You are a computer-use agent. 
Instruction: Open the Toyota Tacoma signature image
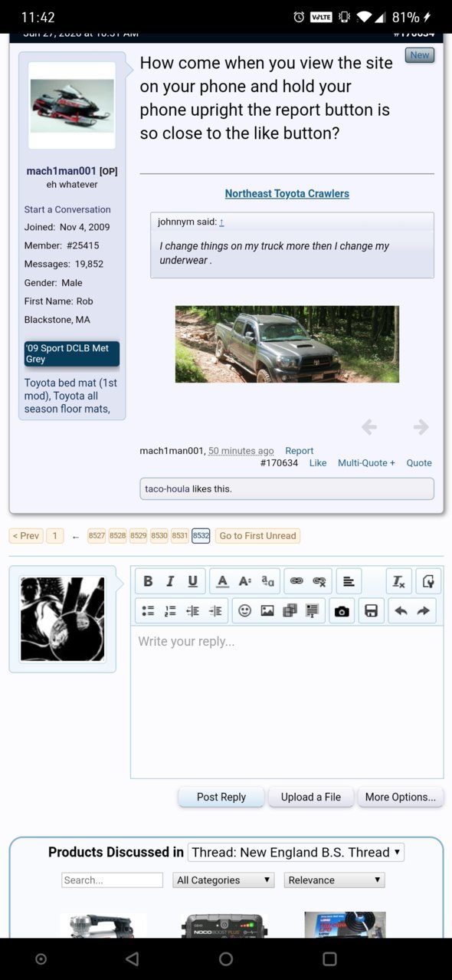pyautogui.click(x=287, y=344)
